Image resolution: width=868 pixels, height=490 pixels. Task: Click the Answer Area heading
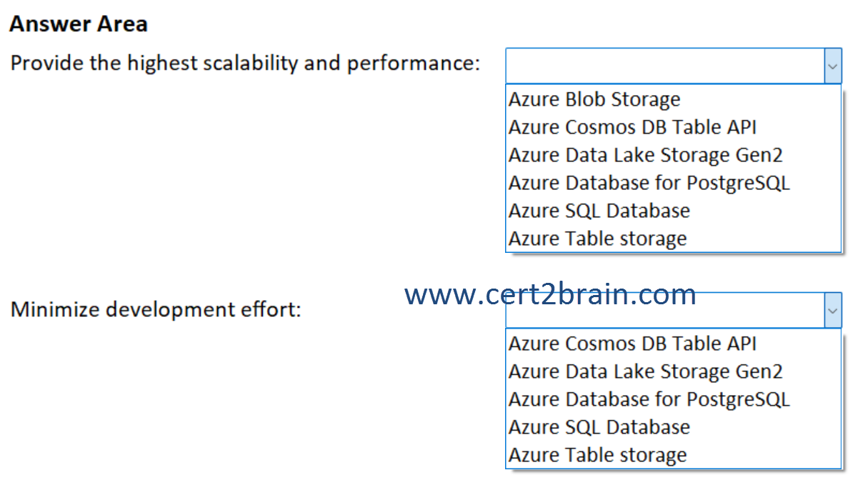click(x=79, y=24)
